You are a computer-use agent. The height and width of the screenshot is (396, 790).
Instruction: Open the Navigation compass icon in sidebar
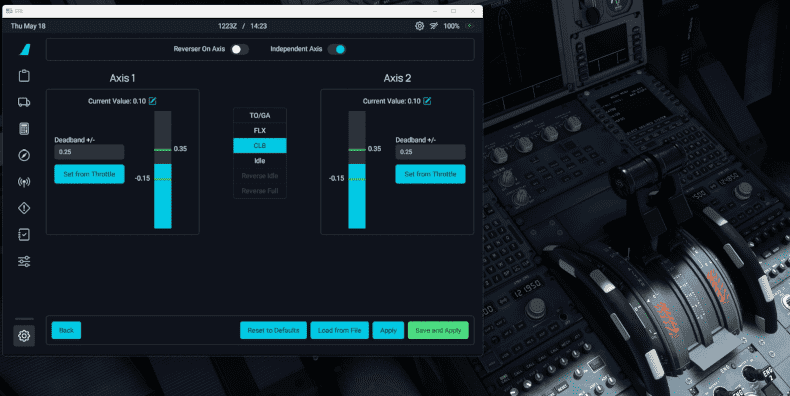[x=24, y=155]
